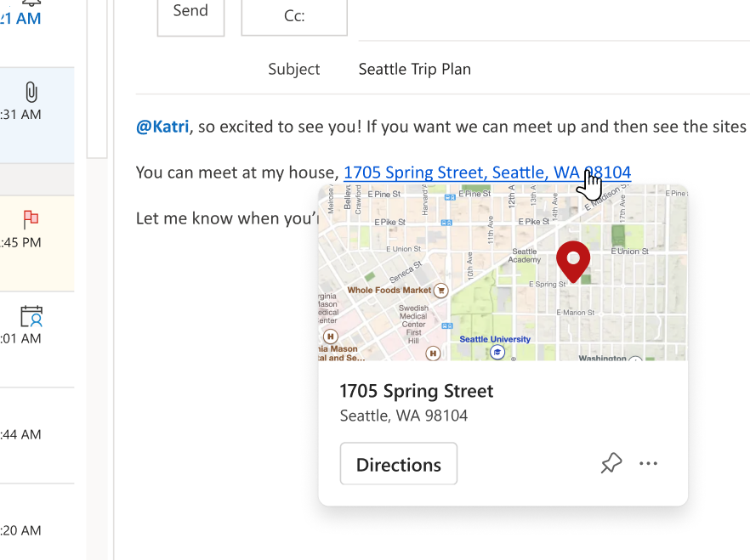Click the message list vertical scrollbar
The height and width of the screenshot is (560, 750).
pyautogui.click(x=97, y=79)
